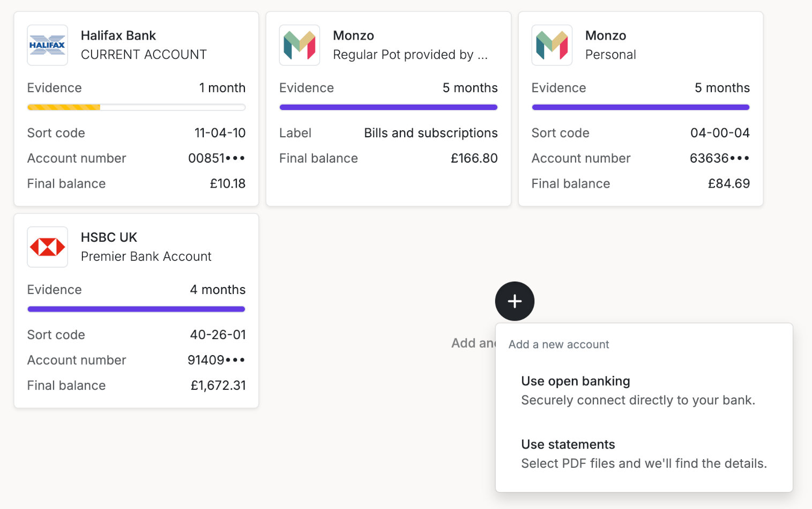Click the Monzo pot final balance £166.80
Screen dimensions: 812x509
(x=474, y=158)
